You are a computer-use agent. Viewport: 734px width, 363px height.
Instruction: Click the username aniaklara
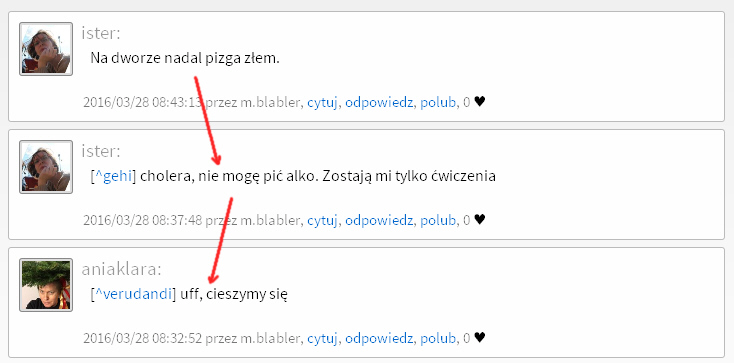pos(121,269)
